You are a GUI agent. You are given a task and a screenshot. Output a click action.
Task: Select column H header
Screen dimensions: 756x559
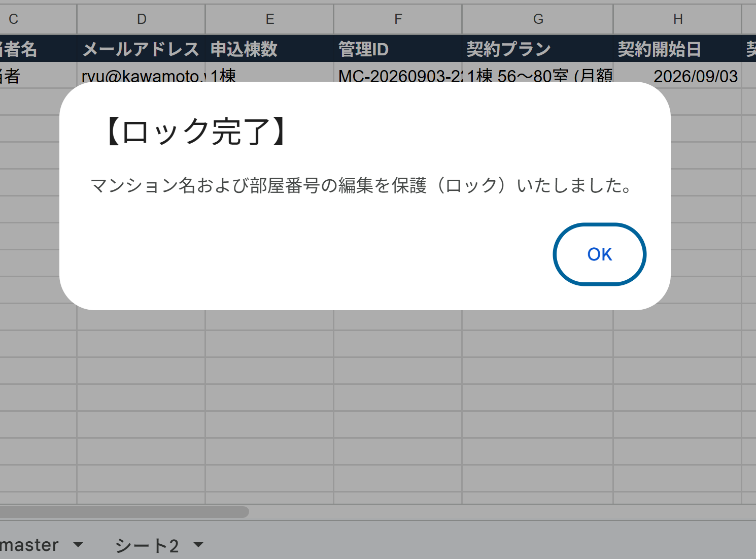(x=678, y=19)
